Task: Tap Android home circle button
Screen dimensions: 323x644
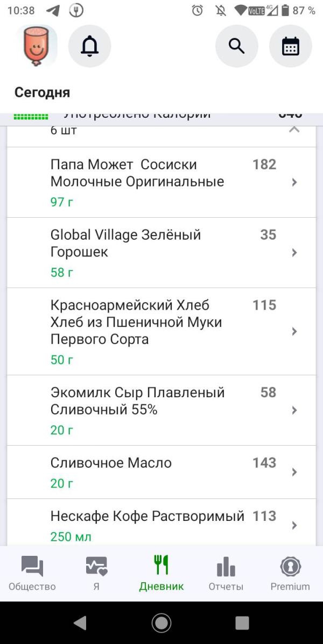Action: [161, 623]
